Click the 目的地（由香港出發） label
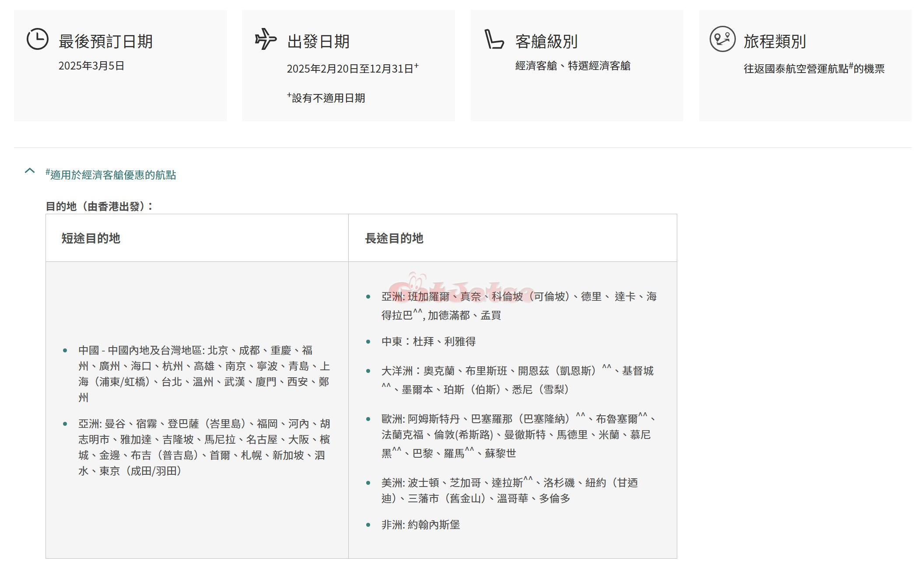Screen dimensions: 924x574 [99, 206]
